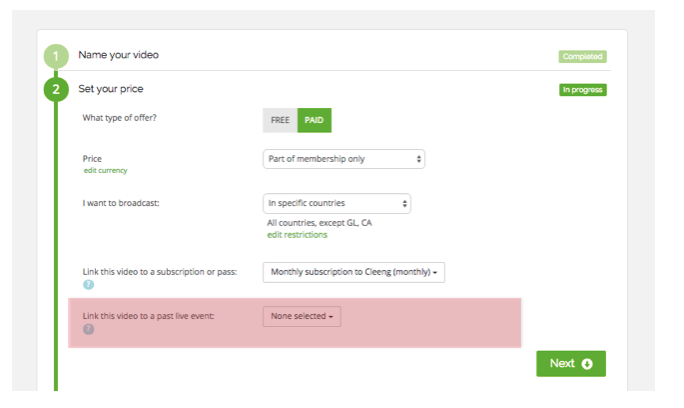Open help icon for subscription or pass
The height and width of the screenshot is (408, 684).
(x=89, y=285)
